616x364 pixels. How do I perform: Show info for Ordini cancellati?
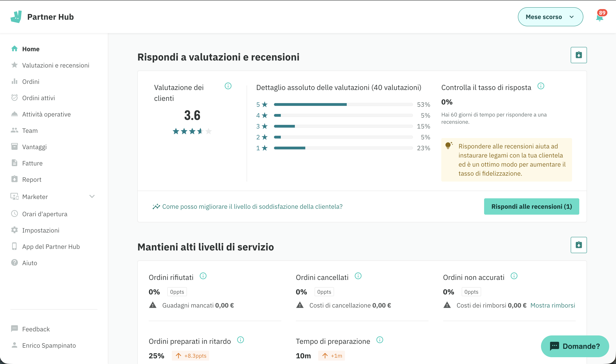(358, 276)
